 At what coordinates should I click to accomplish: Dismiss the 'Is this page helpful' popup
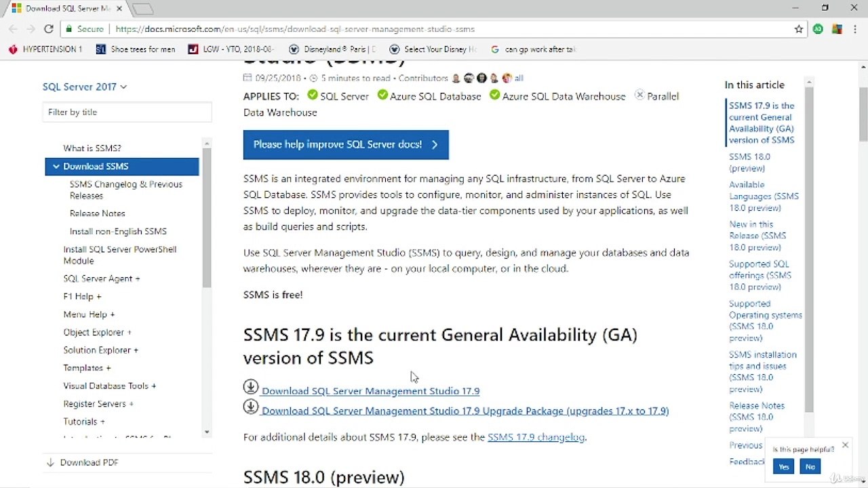coord(845,445)
